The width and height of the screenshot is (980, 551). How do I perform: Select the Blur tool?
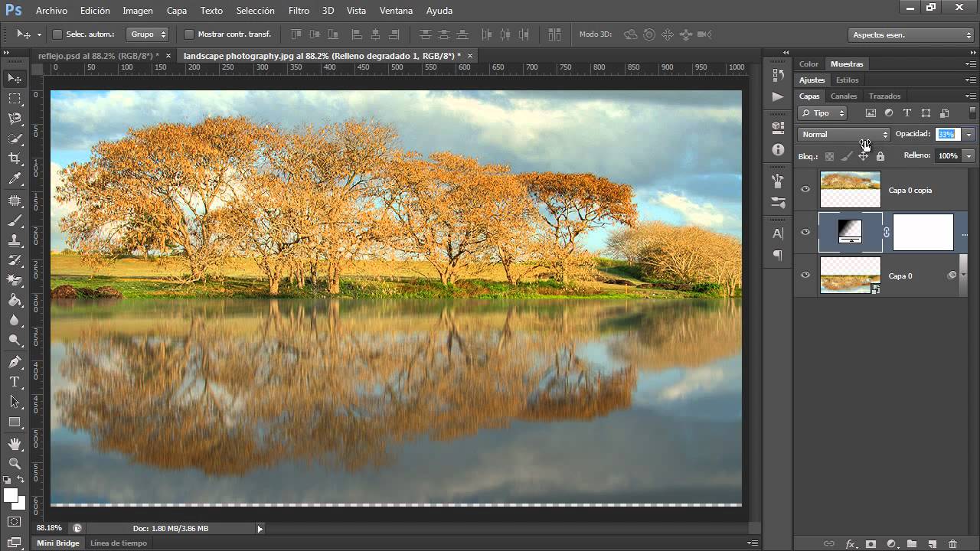click(x=15, y=321)
